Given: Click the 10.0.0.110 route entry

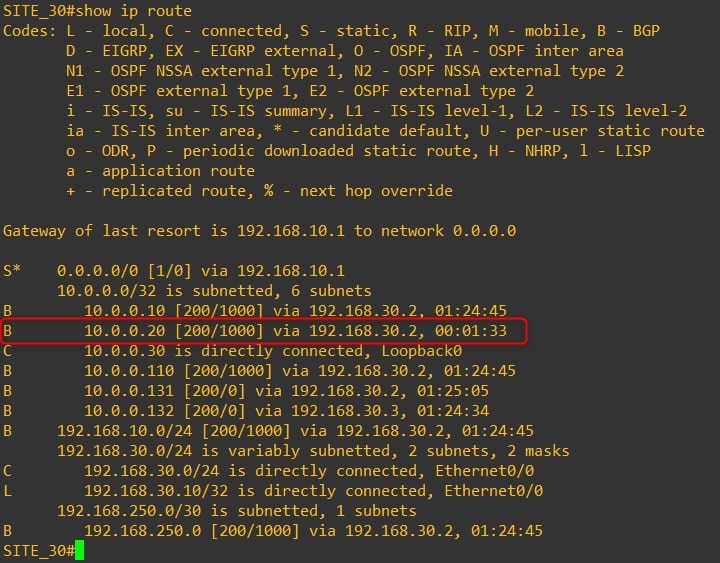Looking at the screenshot, I should click(259, 371).
